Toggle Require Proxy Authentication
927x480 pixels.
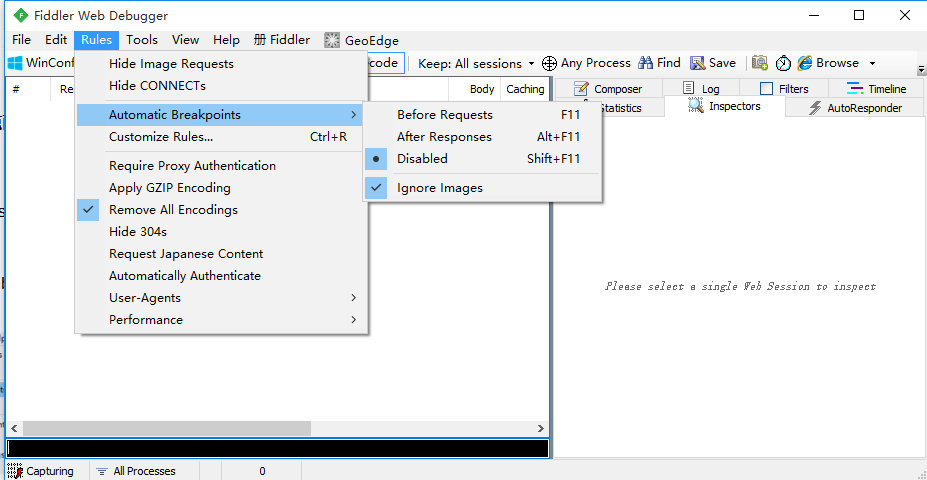(221, 166)
